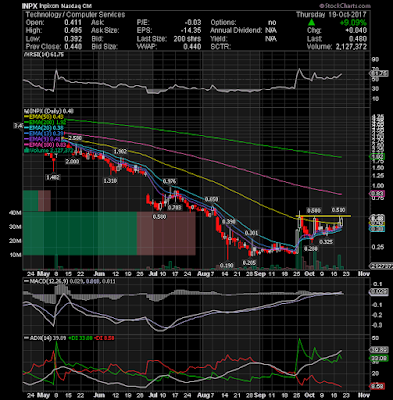Click the 1.902 price annotation
Screen dimensions: 393x400
(121, 151)
